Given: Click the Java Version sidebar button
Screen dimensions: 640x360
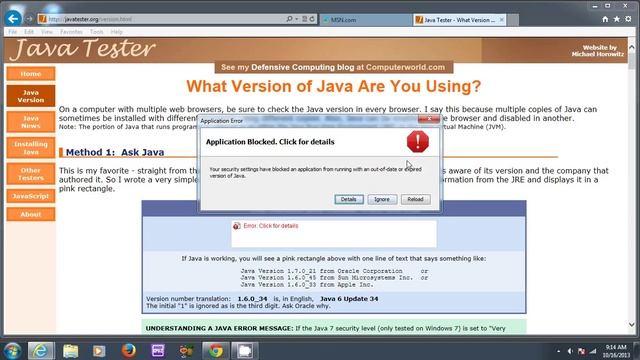Looking at the screenshot, I should pyautogui.click(x=31, y=96).
